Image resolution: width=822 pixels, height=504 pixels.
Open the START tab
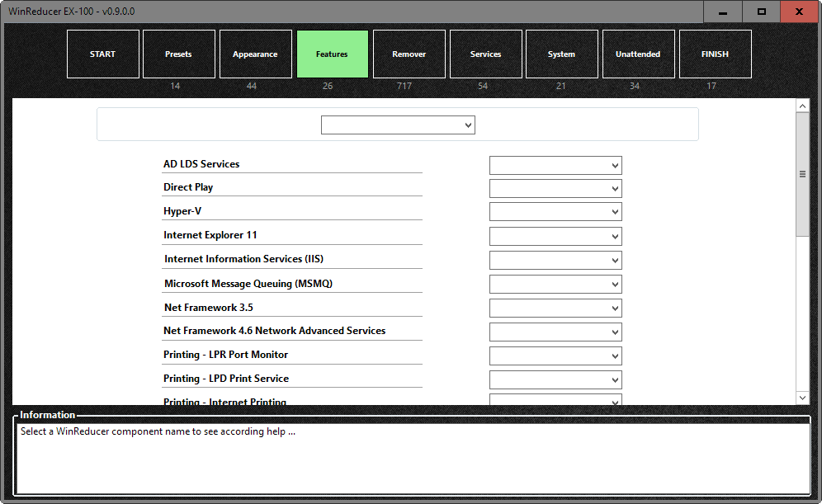click(102, 54)
